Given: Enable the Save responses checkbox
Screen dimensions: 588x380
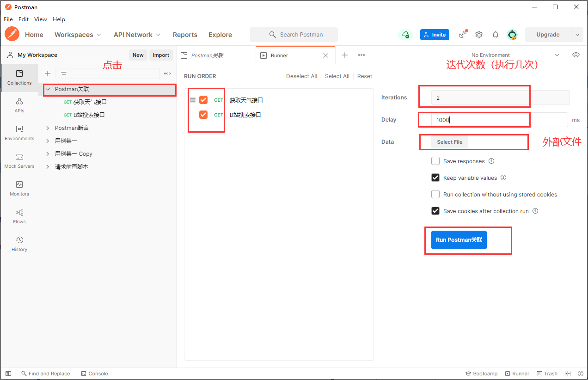Looking at the screenshot, I should [x=435, y=161].
